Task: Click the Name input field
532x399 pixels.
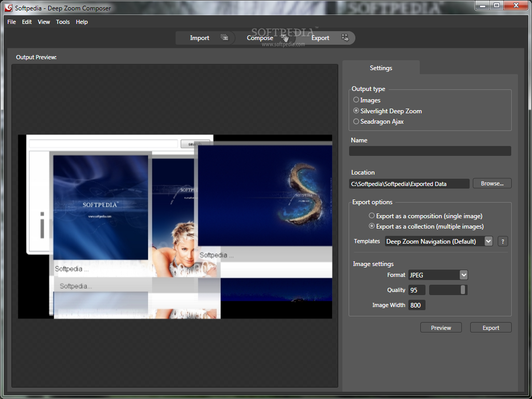Action: click(x=430, y=151)
